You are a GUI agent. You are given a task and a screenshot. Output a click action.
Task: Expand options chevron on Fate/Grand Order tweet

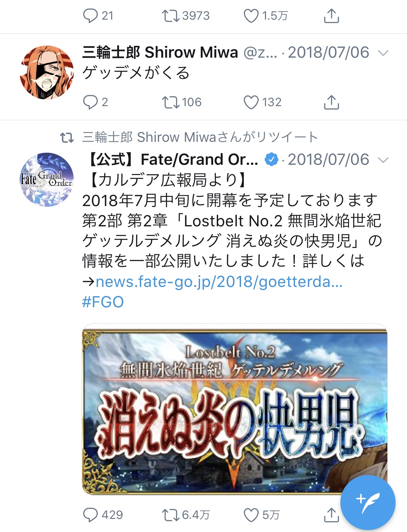tap(383, 160)
